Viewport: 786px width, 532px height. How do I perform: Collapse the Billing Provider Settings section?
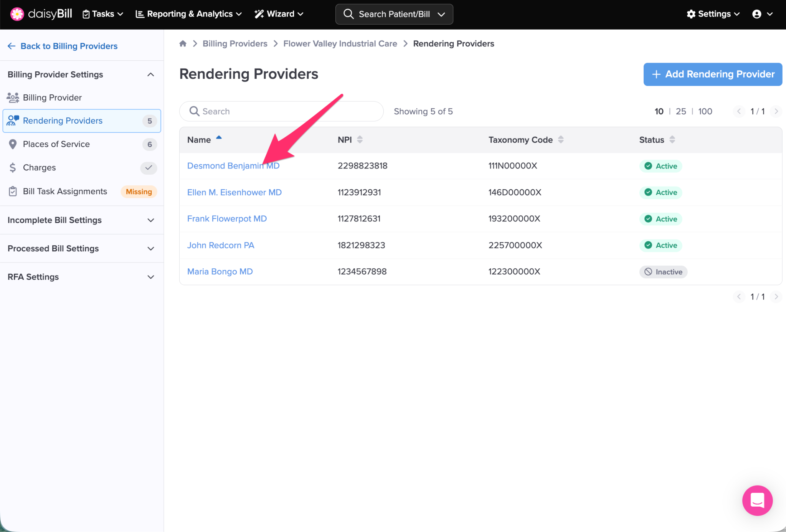(x=151, y=74)
